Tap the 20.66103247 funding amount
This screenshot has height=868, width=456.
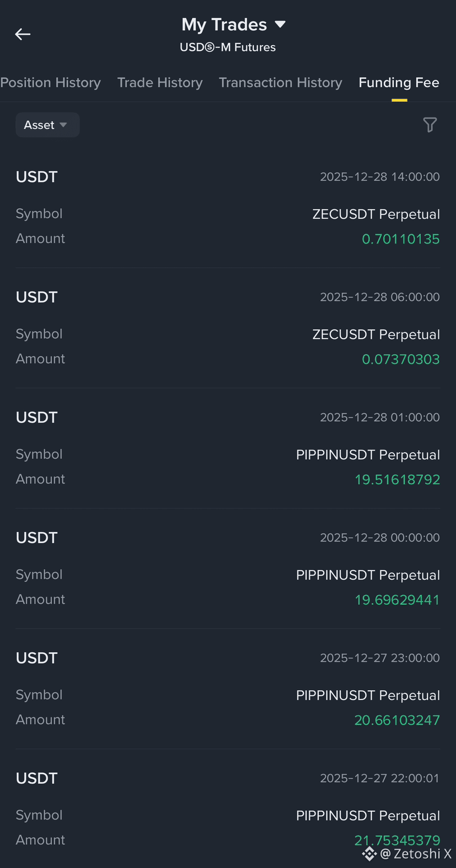[397, 720]
